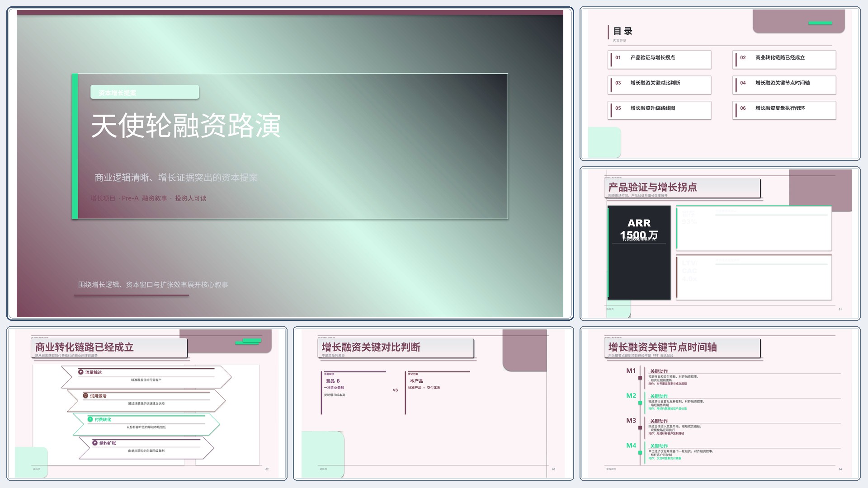Screen dimensions: 868x488
Task: Click the cover footer text 围绕增长逻辑、资本窗口与扩张效率展开核心叙事
Action: pyautogui.click(x=153, y=285)
